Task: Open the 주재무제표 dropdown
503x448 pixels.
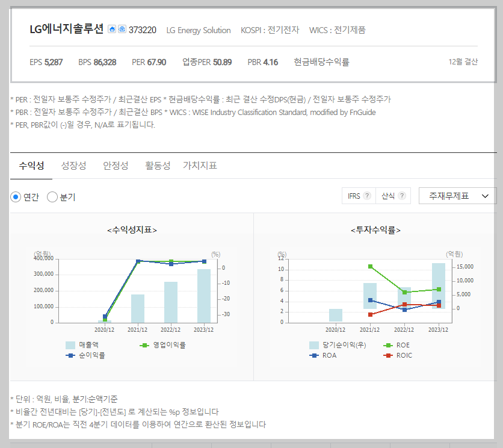Action: point(457,196)
